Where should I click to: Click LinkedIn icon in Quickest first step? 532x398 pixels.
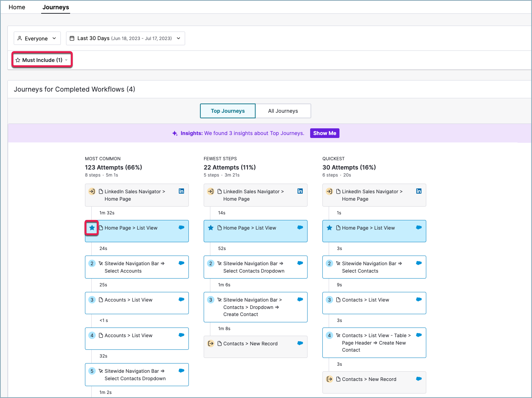click(419, 191)
